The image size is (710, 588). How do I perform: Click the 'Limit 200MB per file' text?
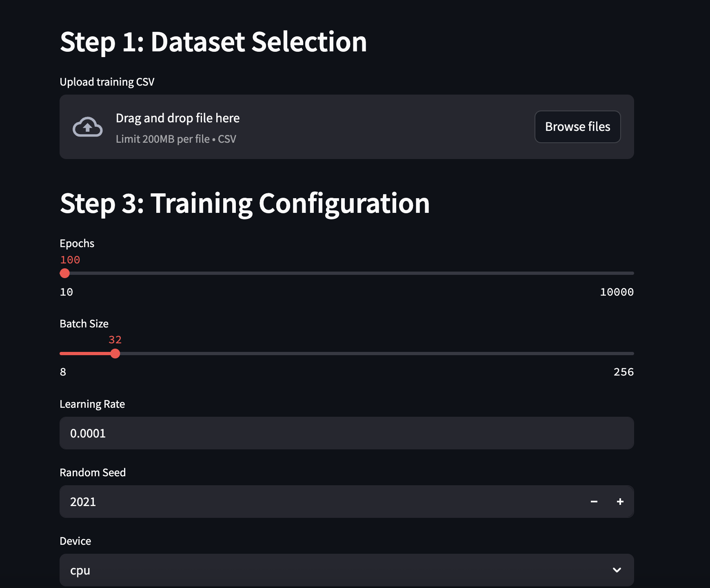(x=162, y=139)
